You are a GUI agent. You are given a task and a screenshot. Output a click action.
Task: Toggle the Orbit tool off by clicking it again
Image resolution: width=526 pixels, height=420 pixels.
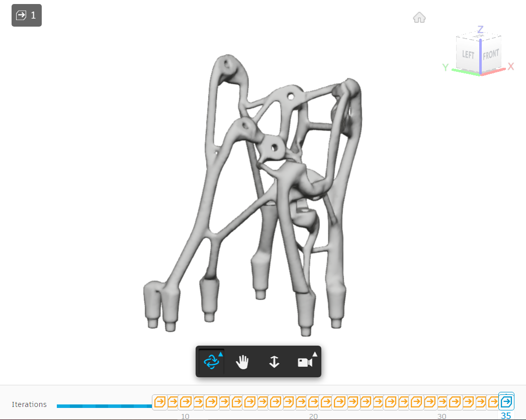[x=211, y=361]
